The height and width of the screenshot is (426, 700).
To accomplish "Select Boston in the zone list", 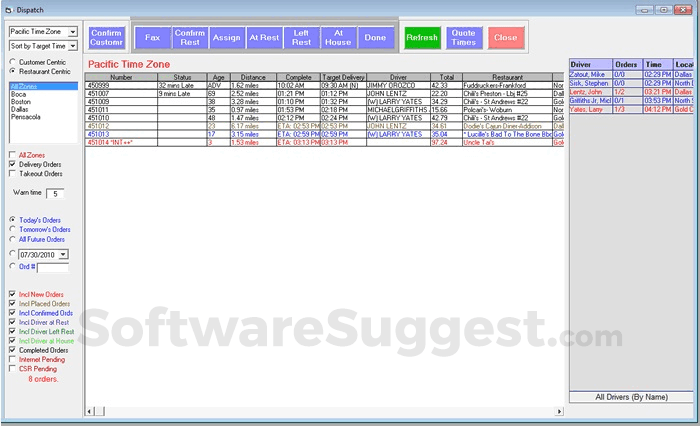I will [x=44, y=102].
